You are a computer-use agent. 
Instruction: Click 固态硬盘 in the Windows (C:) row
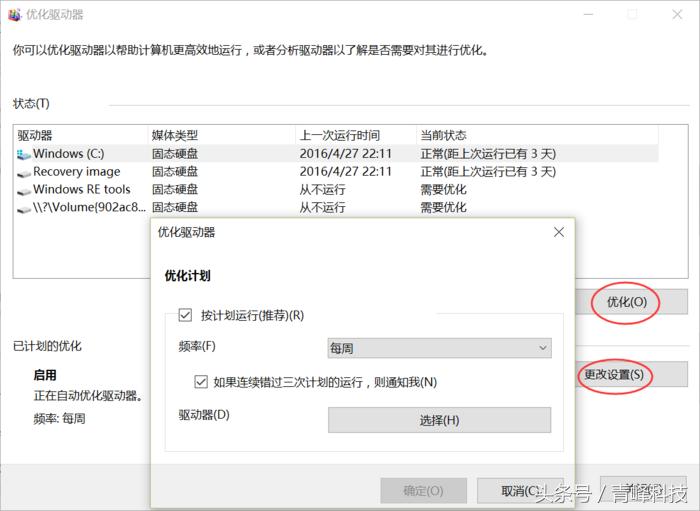[x=175, y=154]
